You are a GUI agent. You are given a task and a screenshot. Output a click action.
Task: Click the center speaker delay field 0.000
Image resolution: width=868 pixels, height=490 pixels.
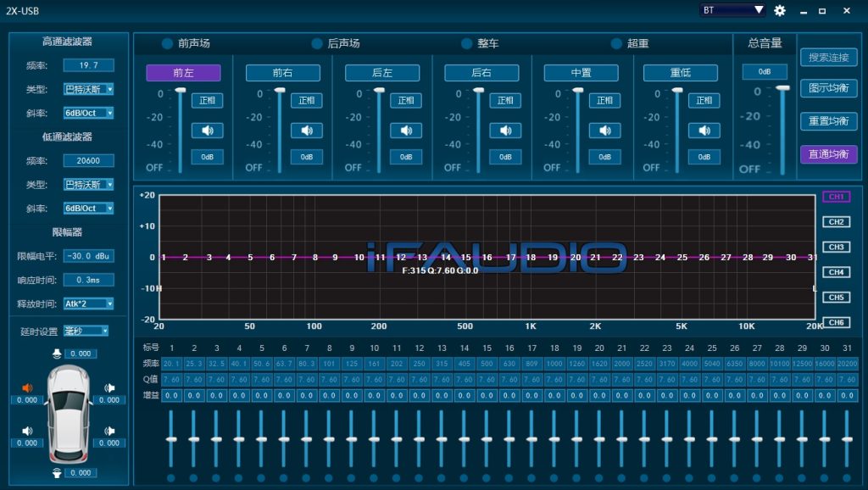(81, 354)
